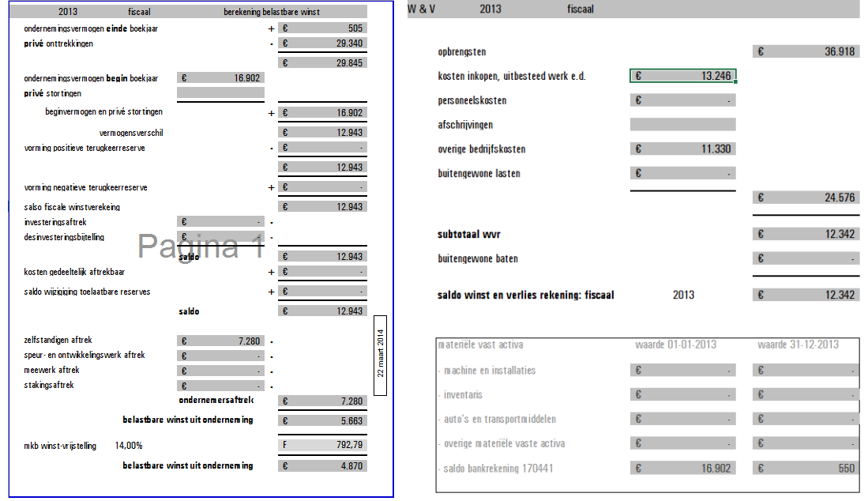This screenshot has width=868, height=501.
Task: Click 'vorming negatieve terugkeerreserve' amount cell
Action: coord(322,187)
